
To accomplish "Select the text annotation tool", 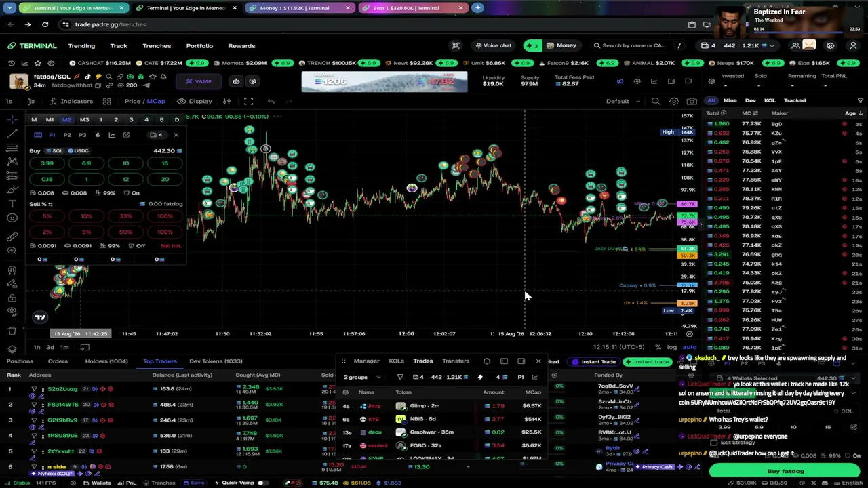I will point(12,203).
